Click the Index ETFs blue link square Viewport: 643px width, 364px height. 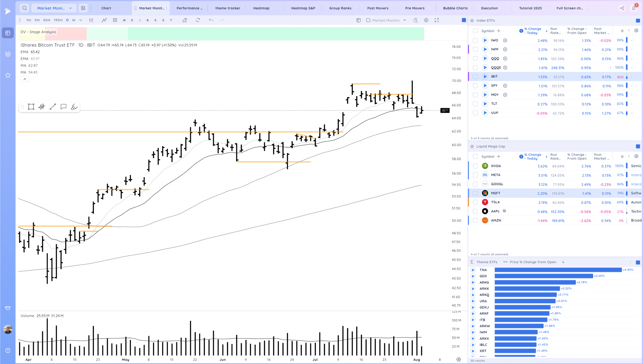coord(638,20)
